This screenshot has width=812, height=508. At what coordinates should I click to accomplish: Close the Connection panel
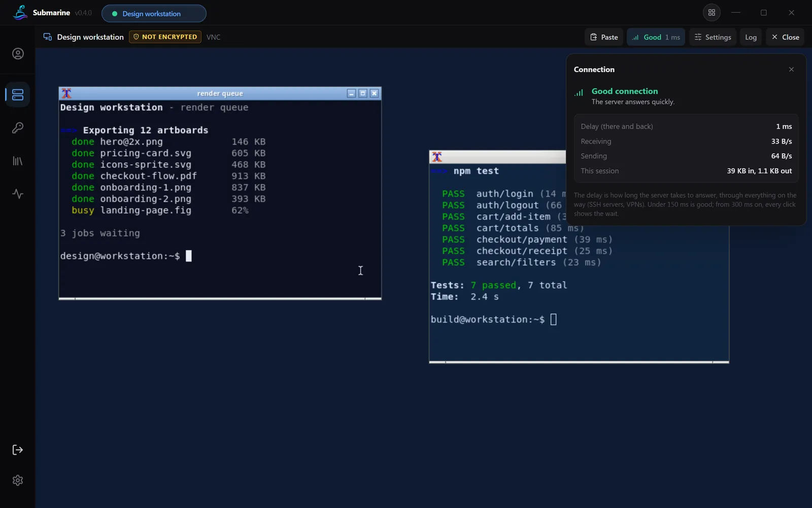[791, 70]
